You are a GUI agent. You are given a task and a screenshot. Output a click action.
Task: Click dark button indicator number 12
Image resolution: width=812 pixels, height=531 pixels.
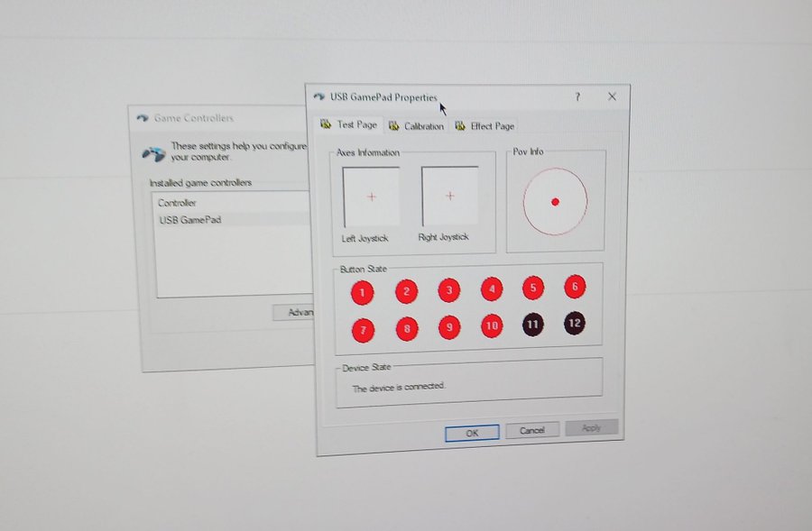point(575,323)
